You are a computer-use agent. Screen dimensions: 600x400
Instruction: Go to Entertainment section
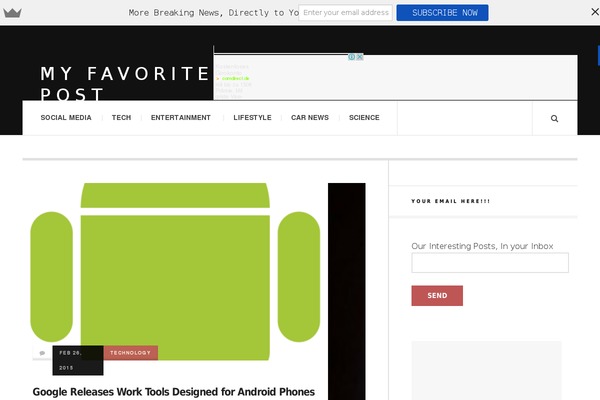pyautogui.click(x=181, y=118)
